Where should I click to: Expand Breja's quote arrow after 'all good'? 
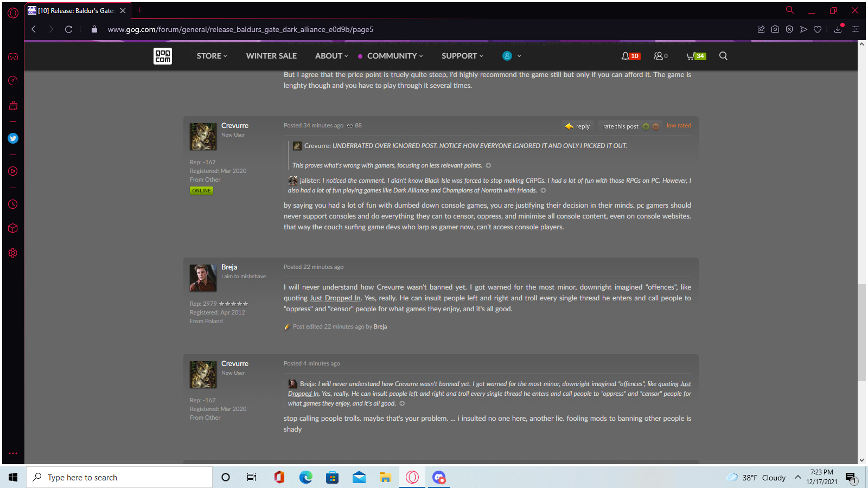click(402, 403)
